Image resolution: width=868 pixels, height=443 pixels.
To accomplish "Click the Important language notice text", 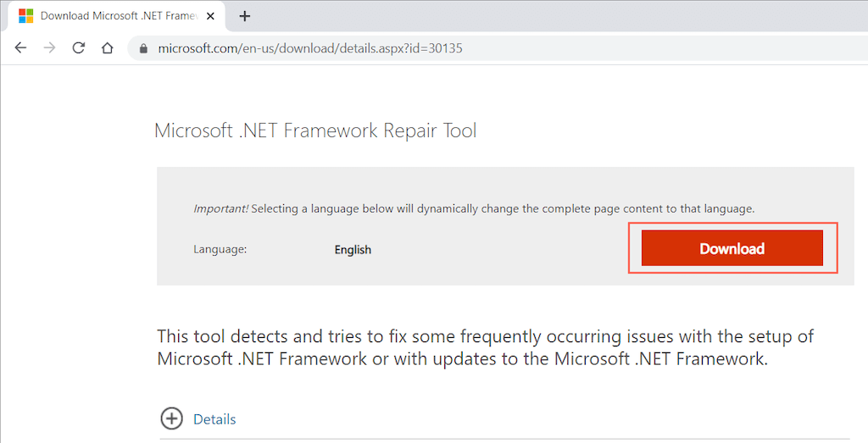I will [x=502, y=208].
